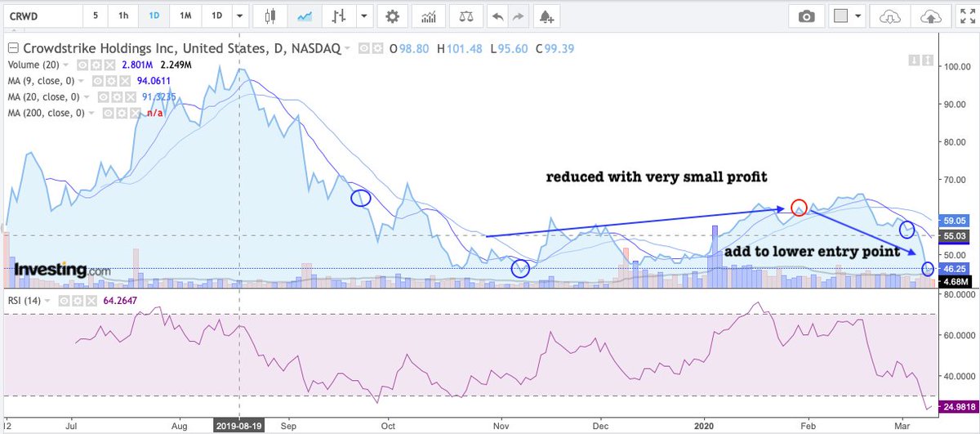Viewport: 980px width, 434px height.
Task: Click 55.03 price axis label
Action: click(x=955, y=235)
